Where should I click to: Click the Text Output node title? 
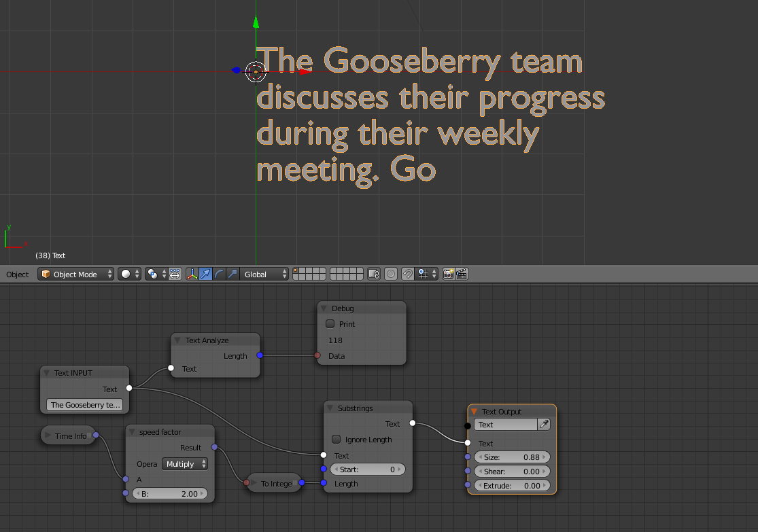(501, 412)
